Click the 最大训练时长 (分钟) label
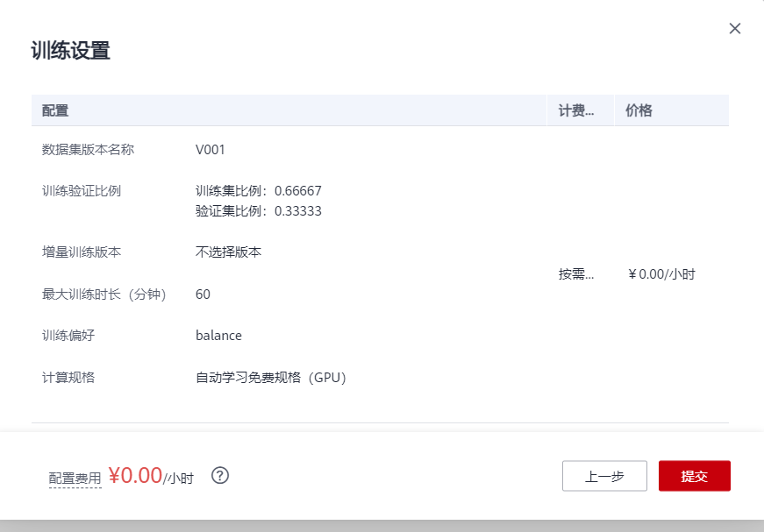 104,294
